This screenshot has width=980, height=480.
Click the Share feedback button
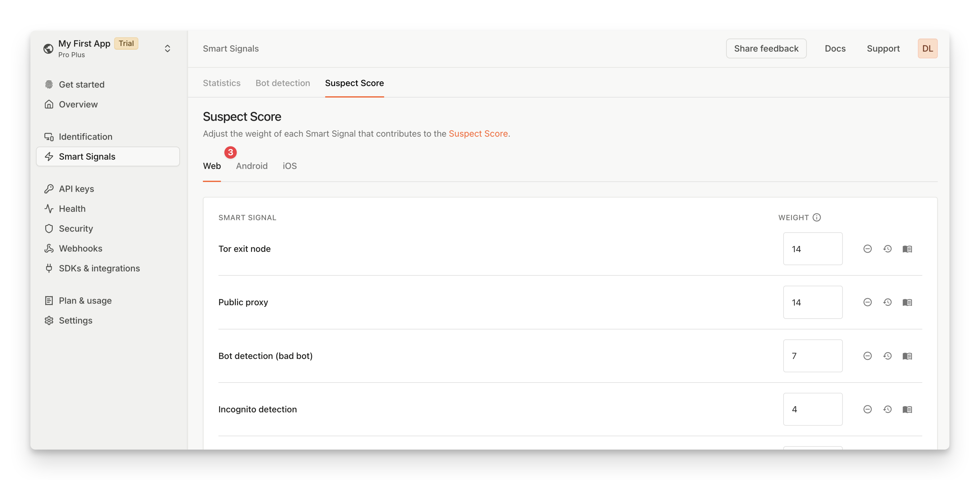click(x=766, y=48)
